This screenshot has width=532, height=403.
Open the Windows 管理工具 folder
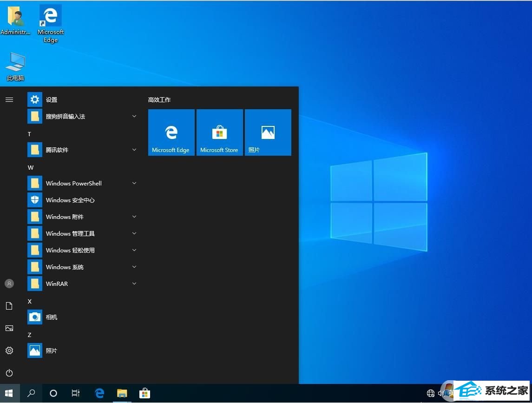[x=83, y=234]
